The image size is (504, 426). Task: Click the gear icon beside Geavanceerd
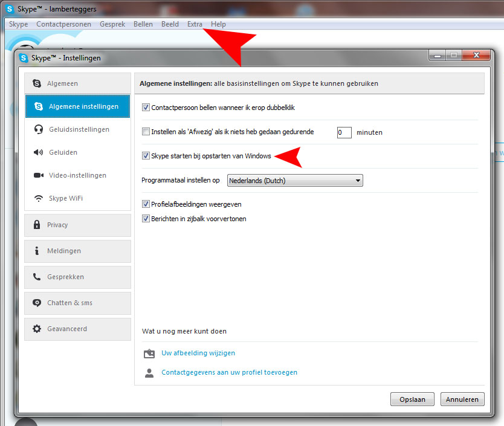point(37,329)
